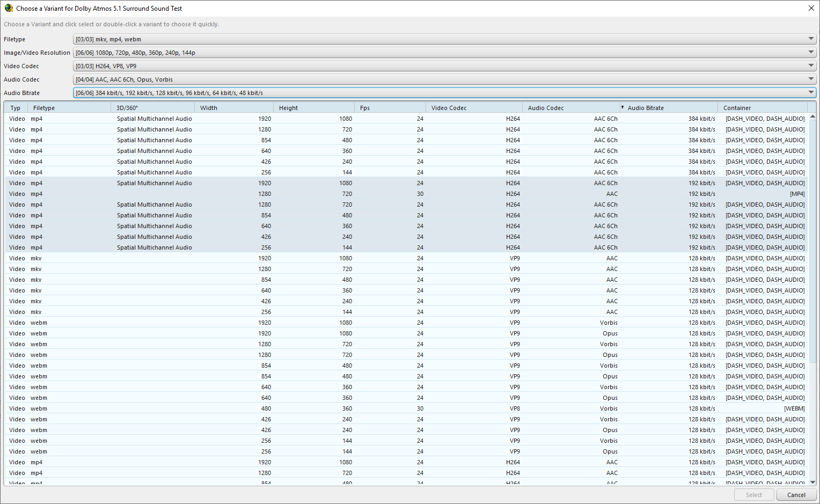The width and height of the screenshot is (820, 504).
Task: Select the 256x144 mkv row
Action: click(x=406, y=312)
